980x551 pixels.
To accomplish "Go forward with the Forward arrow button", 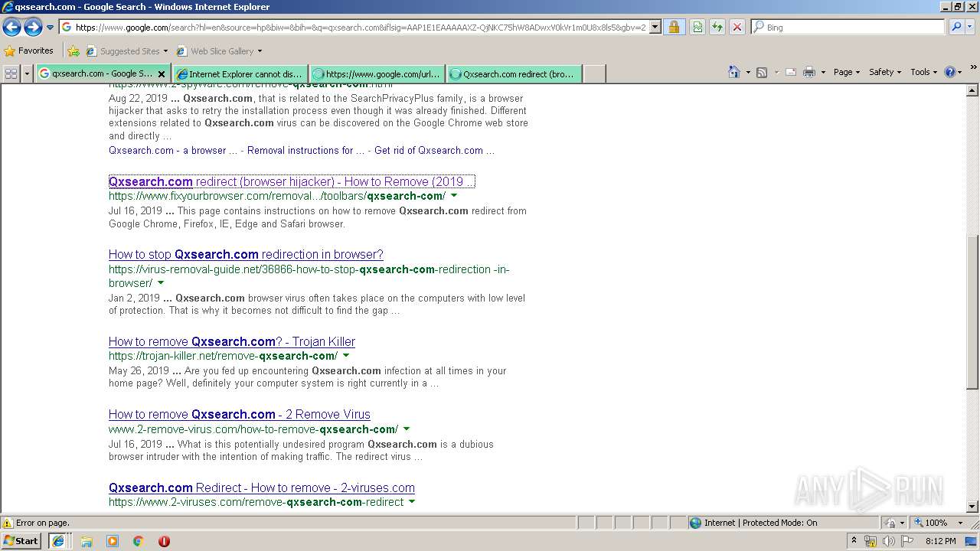I will (x=33, y=28).
